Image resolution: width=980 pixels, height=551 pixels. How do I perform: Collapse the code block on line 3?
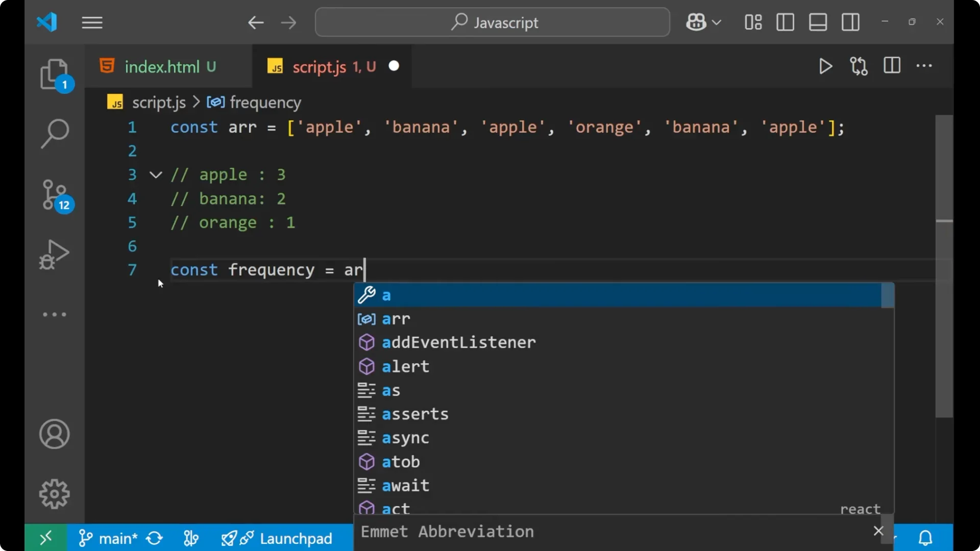click(x=155, y=174)
